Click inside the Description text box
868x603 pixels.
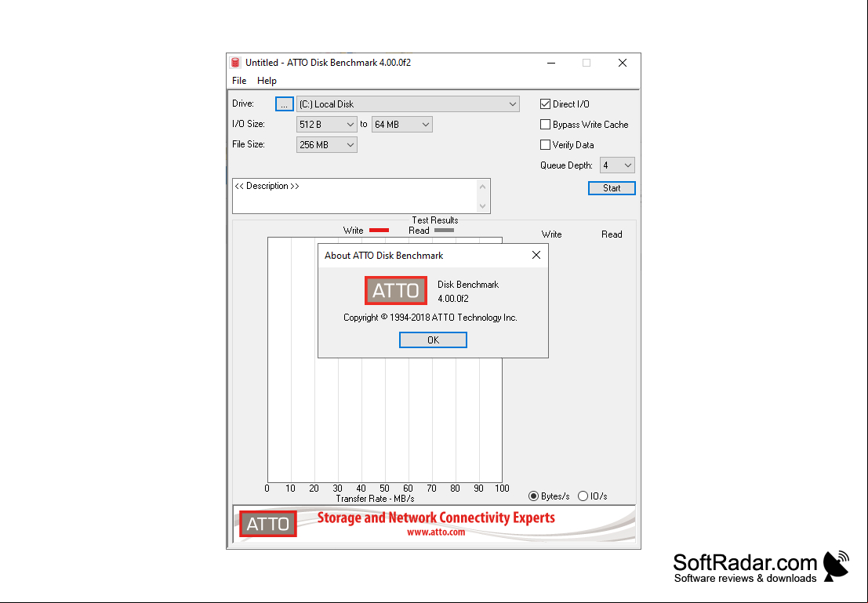coord(355,196)
